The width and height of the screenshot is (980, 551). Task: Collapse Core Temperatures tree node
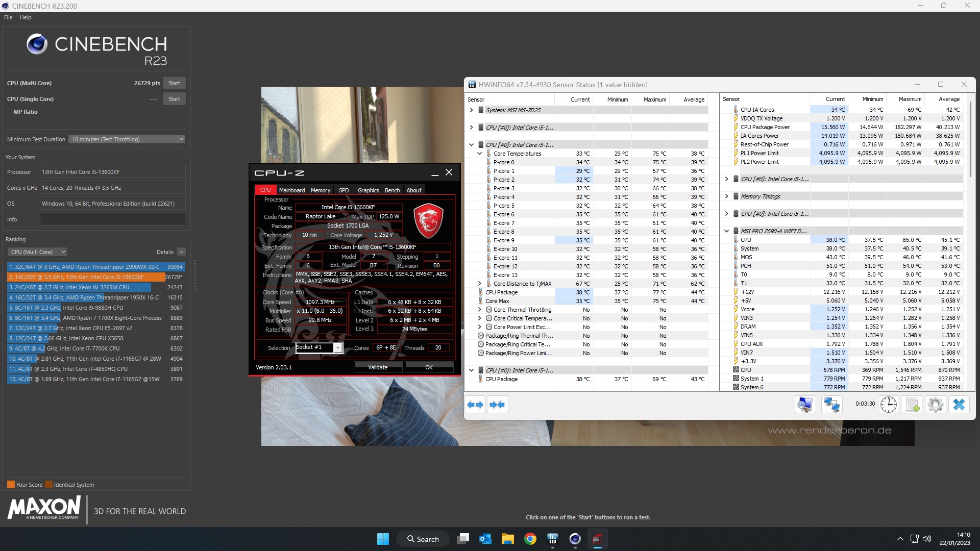pyautogui.click(x=479, y=154)
